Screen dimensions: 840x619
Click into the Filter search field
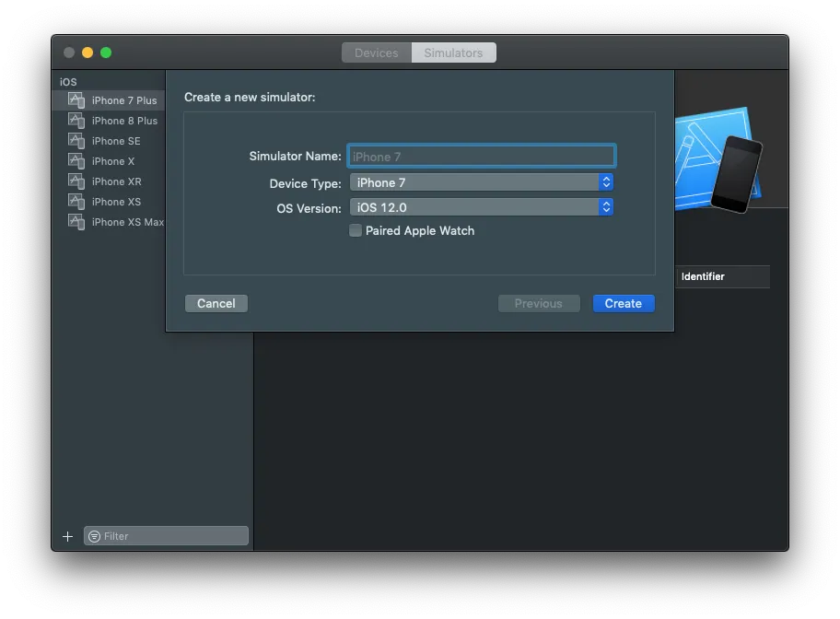(166, 536)
